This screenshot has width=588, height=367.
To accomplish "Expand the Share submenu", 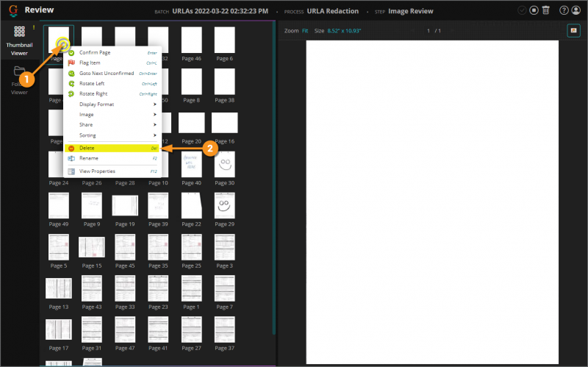I will click(112, 124).
